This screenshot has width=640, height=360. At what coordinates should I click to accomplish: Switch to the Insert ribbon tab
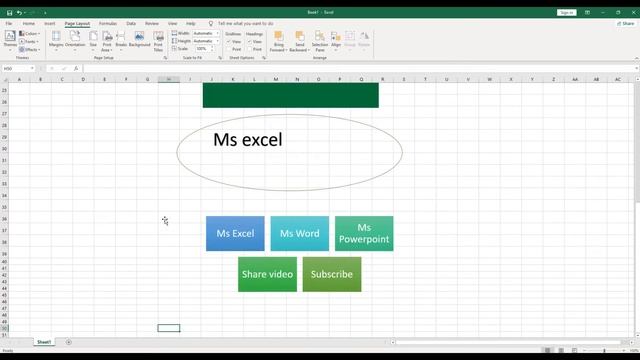49,24
